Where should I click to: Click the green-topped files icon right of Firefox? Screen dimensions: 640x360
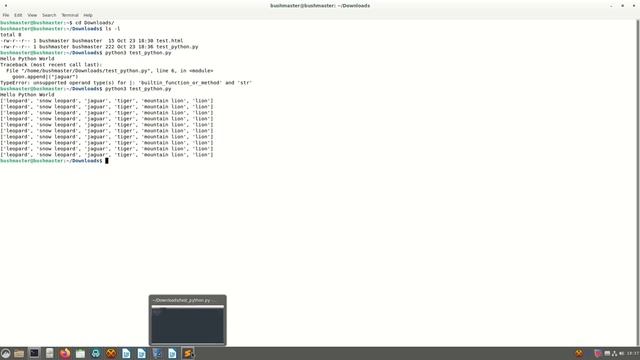[80, 353]
